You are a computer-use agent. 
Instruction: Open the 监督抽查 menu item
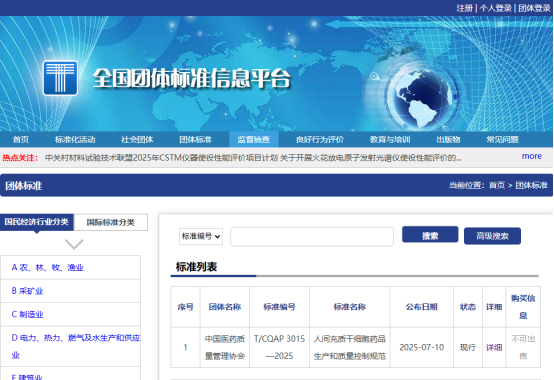click(254, 139)
